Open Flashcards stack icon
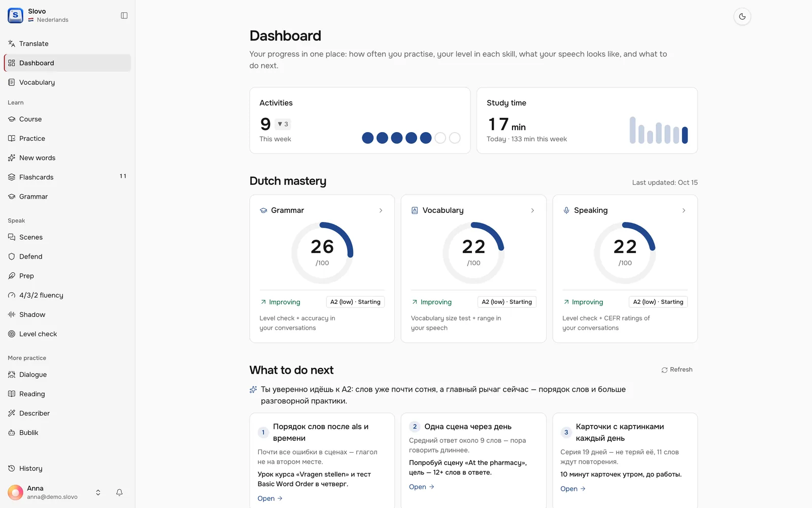This screenshot has width=812, height=508. click(12, 177)
